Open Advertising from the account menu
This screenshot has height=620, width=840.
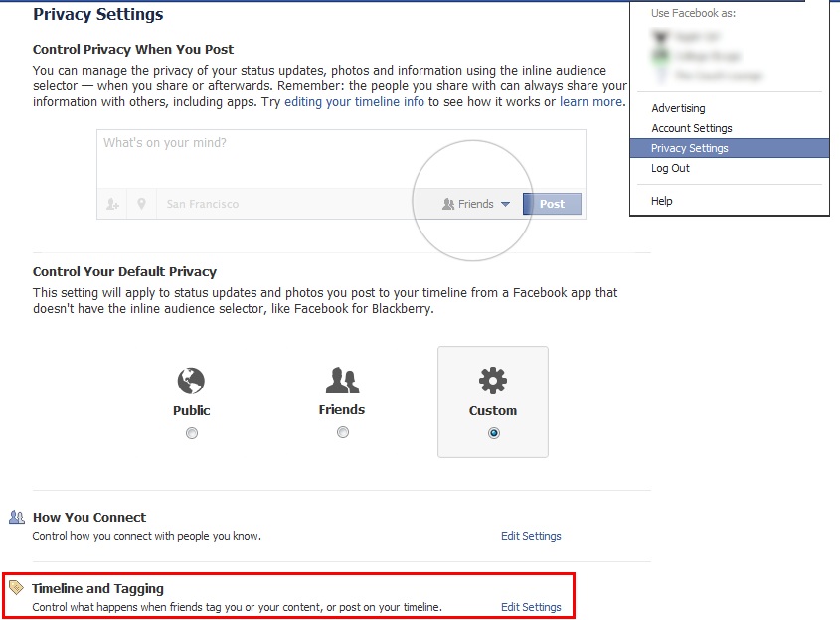678,108
